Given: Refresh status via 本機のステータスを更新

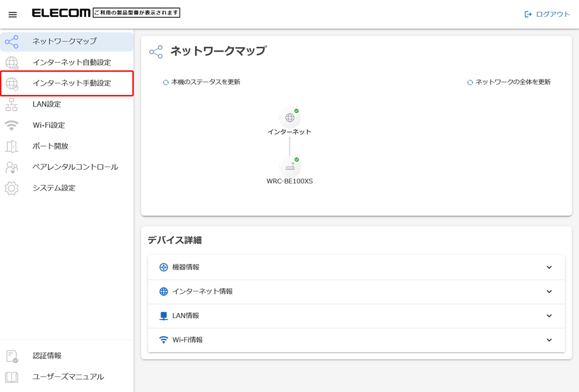Looking at the screenshot, I should (x=202, y=82).
